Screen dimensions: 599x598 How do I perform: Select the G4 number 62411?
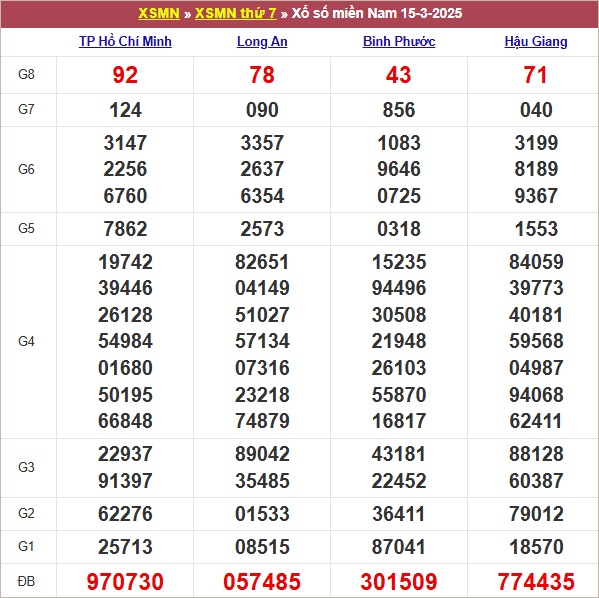[536, 421]
